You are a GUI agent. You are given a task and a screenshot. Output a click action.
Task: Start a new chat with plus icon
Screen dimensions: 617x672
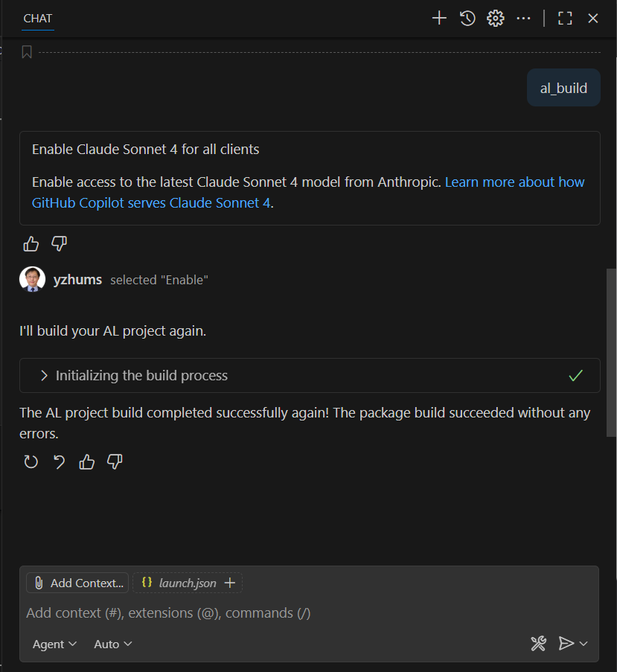point(439,19)
